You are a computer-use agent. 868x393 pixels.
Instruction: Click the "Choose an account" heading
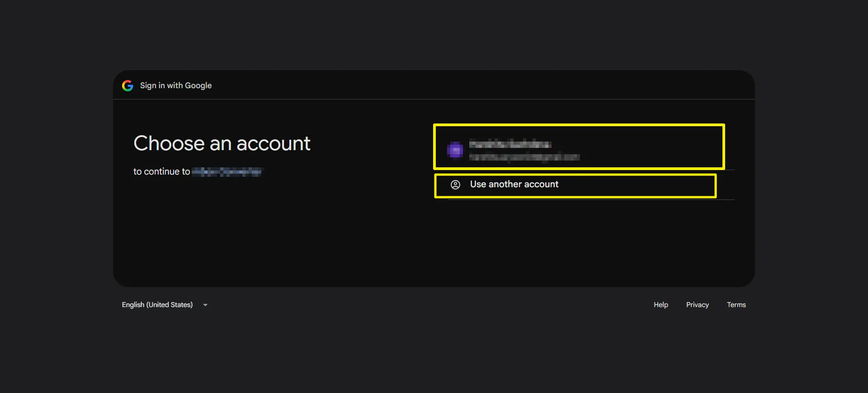click(x=222, y=144)
